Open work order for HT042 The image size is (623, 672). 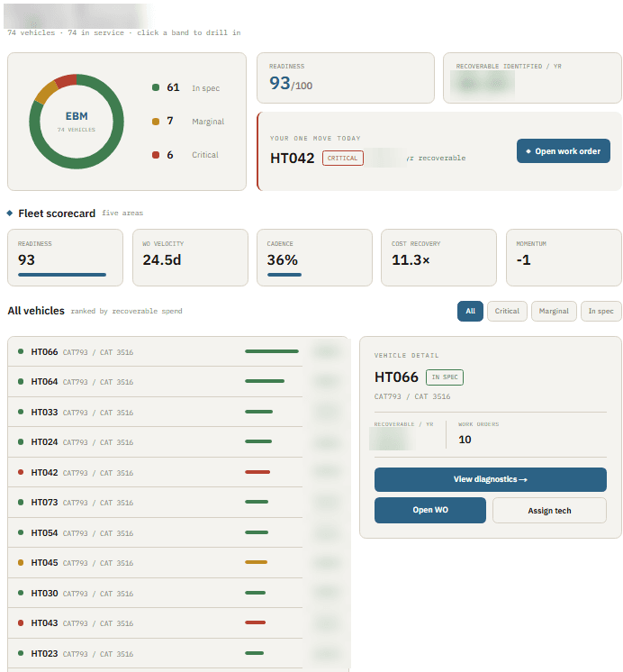point(563,150)
